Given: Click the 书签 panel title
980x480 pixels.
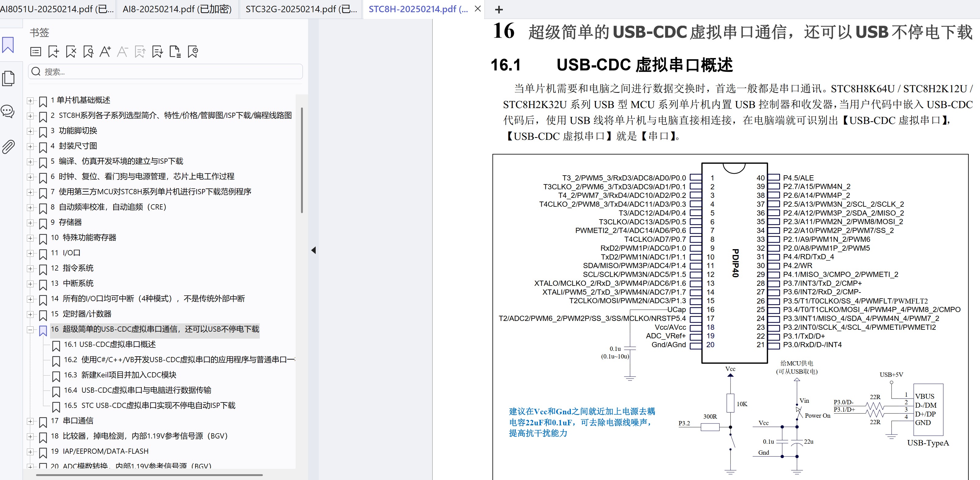Looking at the screenshot, I should (x=40, y=33).
